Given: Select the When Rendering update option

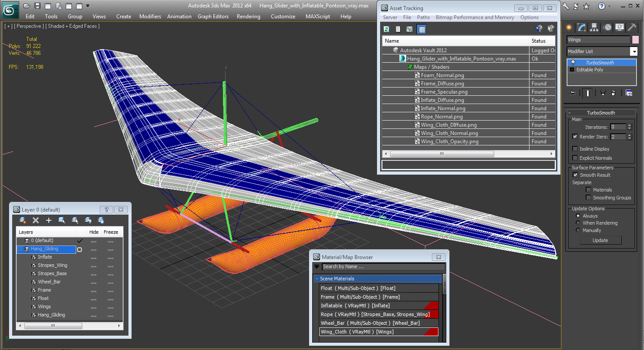Looking at the screenshot, I should click(x=578, y=223).
